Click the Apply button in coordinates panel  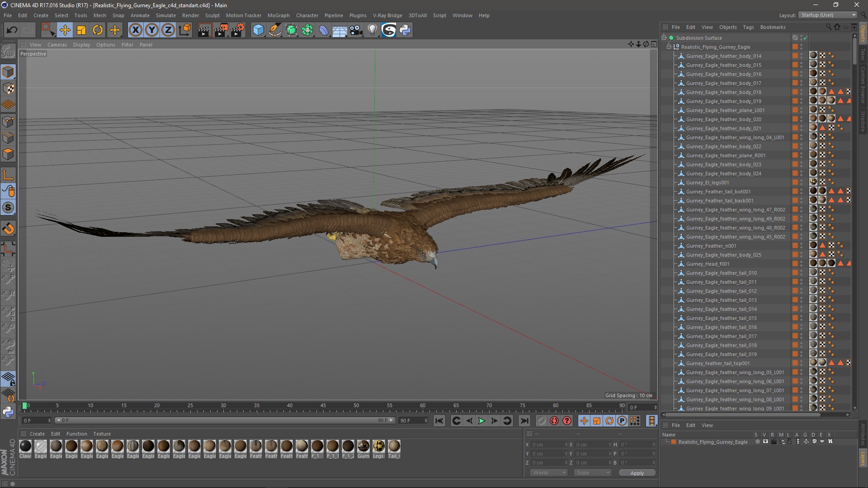tap(637, 473)
